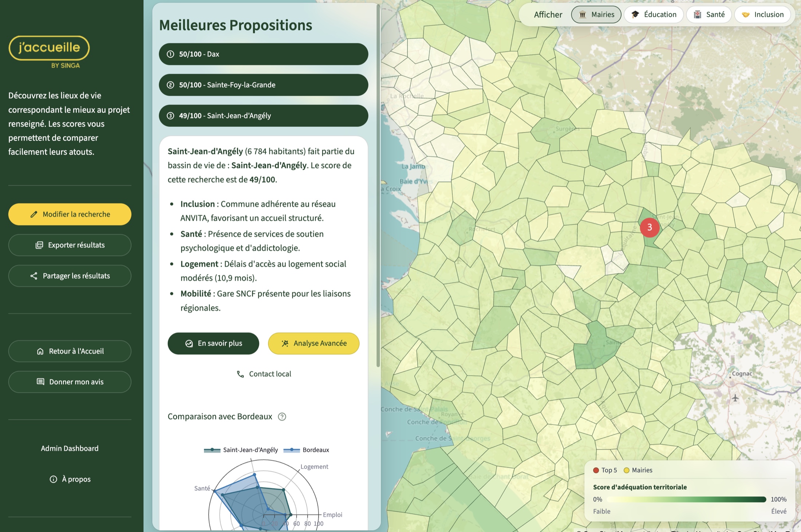Click the home icon beside Retour à l'Accueil
Viewport: 801px width, 532px height.
(40, 351)
